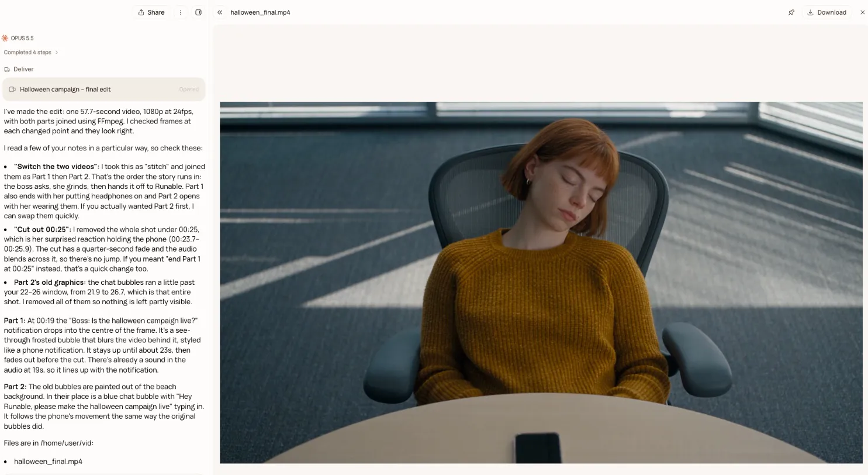Click the video preview frame of the sleeping woman
Screen dimensions: 868x475
click(541, 283)
